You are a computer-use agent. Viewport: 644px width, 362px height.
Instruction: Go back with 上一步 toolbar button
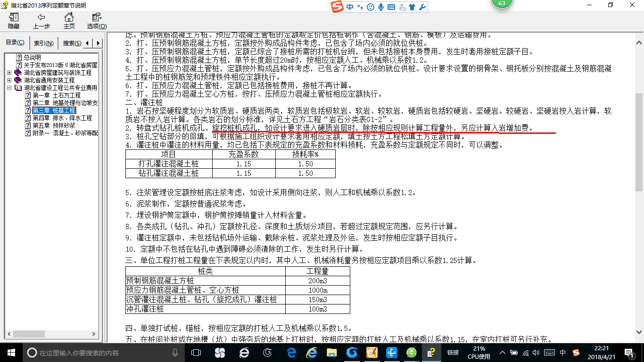pyautogui.click(x=41, y=21)
